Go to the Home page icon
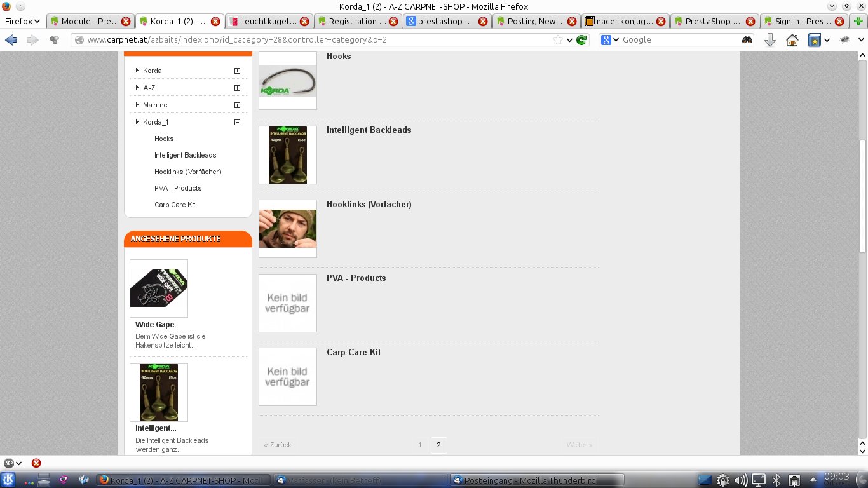The width and height of the screenshot is (868, 488). tap(792, 40)
